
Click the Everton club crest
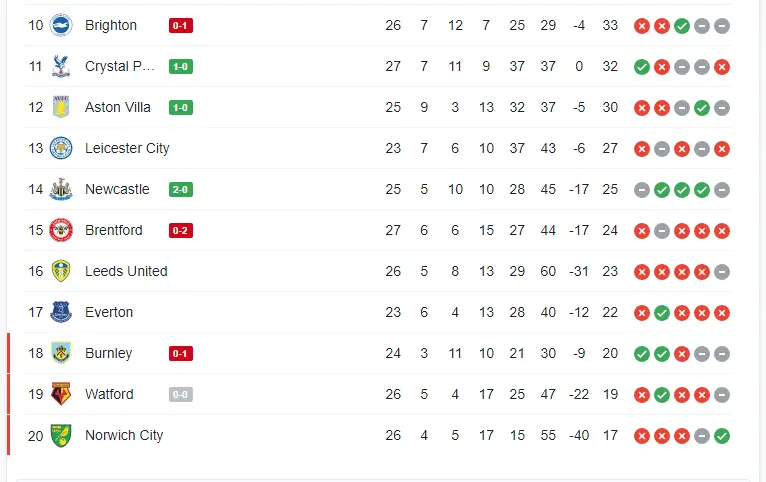(62, 312)
